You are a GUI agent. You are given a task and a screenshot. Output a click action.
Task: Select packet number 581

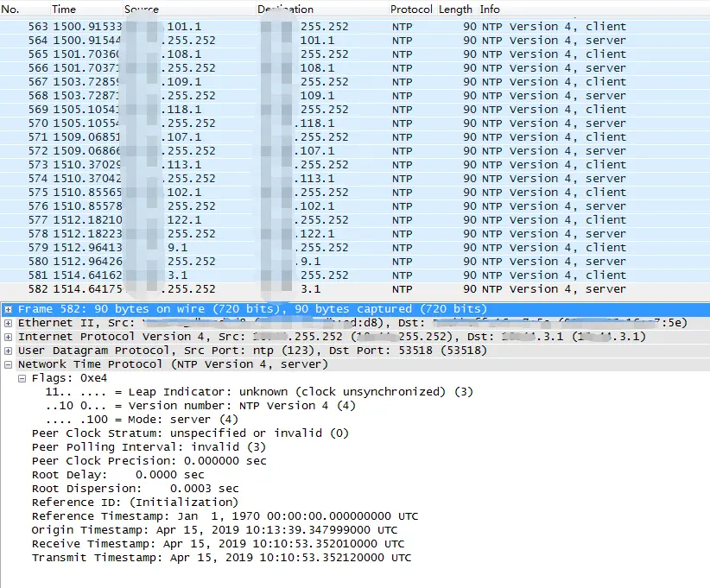pos(345,275)
